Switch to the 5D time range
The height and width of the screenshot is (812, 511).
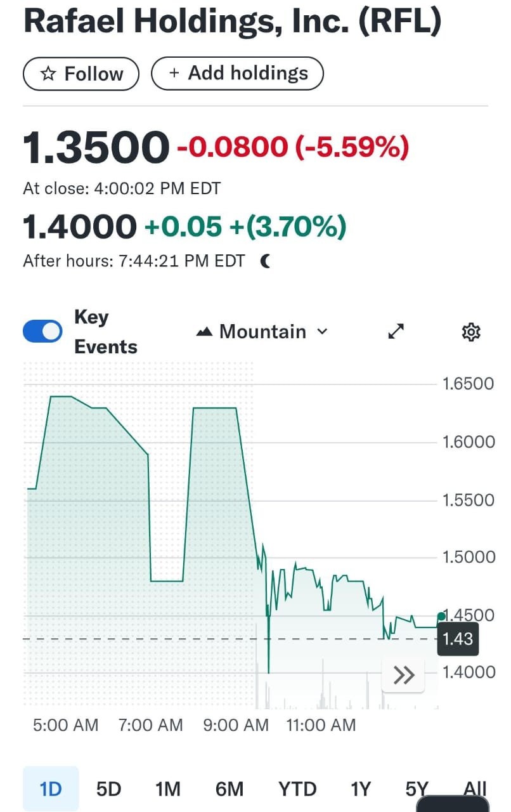108,789
